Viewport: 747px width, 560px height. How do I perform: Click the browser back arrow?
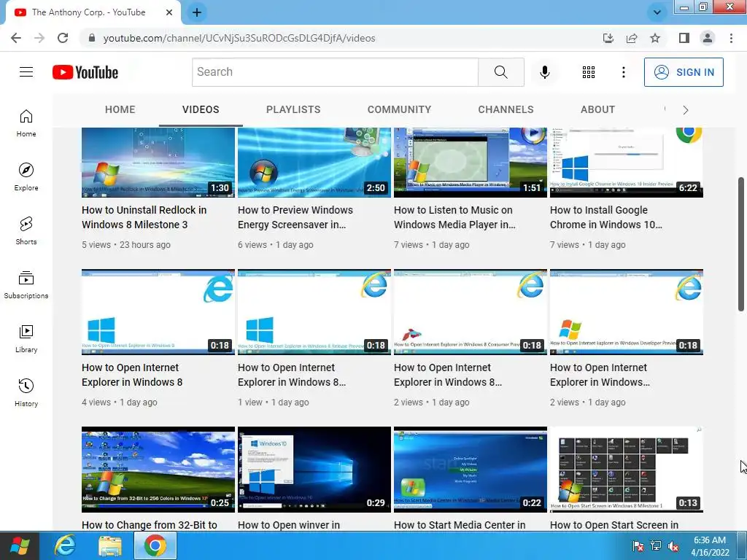tap(16, 38)
